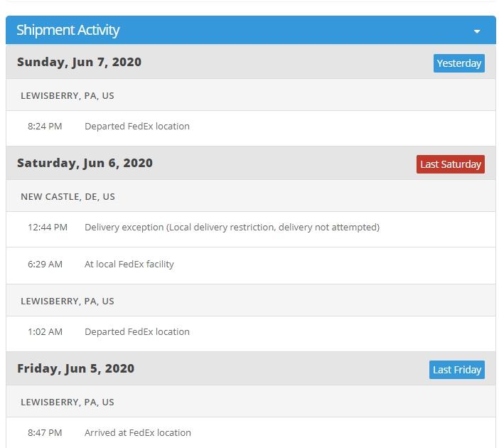
Task: Click the 12:44 PM timestamp
Action: tap(48, 228)
